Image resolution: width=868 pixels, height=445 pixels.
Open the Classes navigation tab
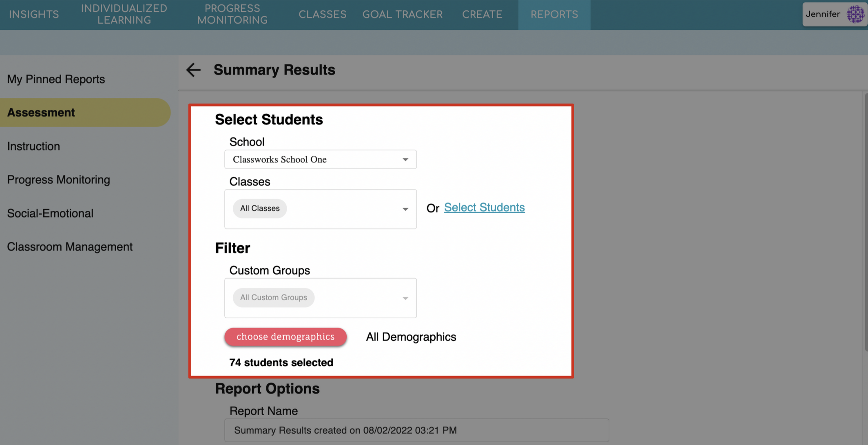[322, 15]
